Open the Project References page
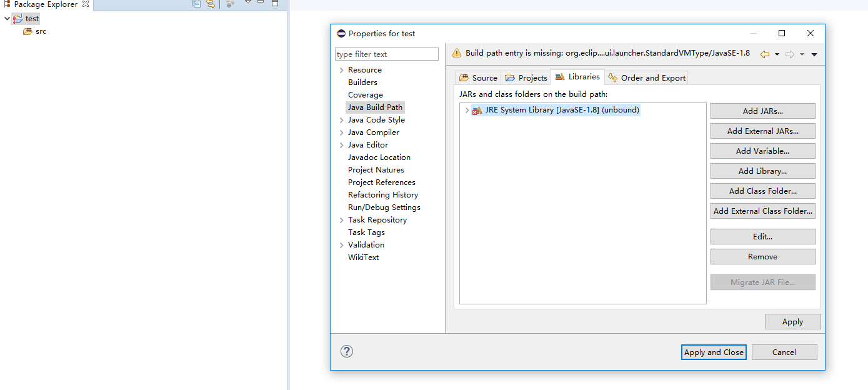The width and height of the screenshot is (868, 390). [x=381, y=182]
